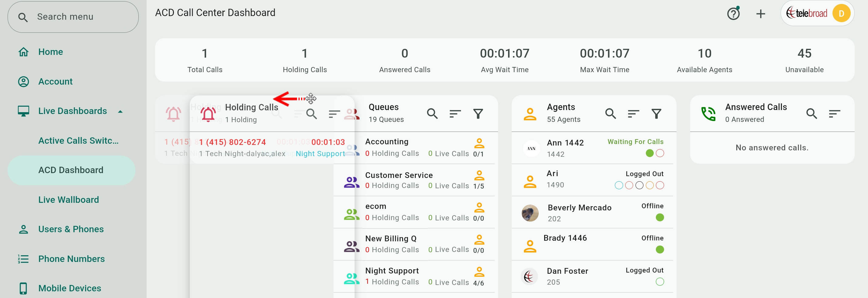Collapse the Live Dashboards section

[x=120, y=111]
